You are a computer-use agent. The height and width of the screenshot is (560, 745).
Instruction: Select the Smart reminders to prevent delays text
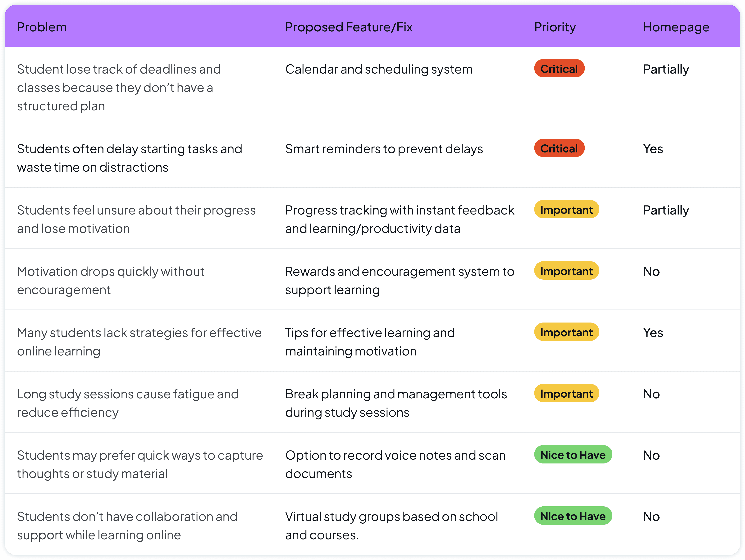pyautogui.click(x=384, y=149)
